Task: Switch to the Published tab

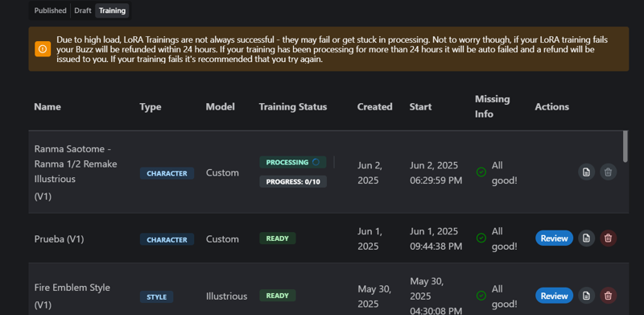Action: click(50, 10)
